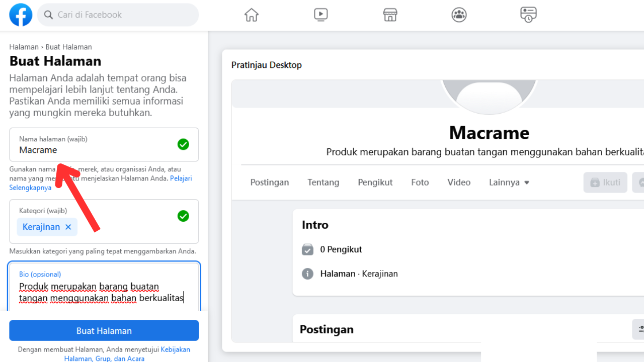Select the Foto tab
This screenshot has width=644, height=362.
click(x=420, y=183)
